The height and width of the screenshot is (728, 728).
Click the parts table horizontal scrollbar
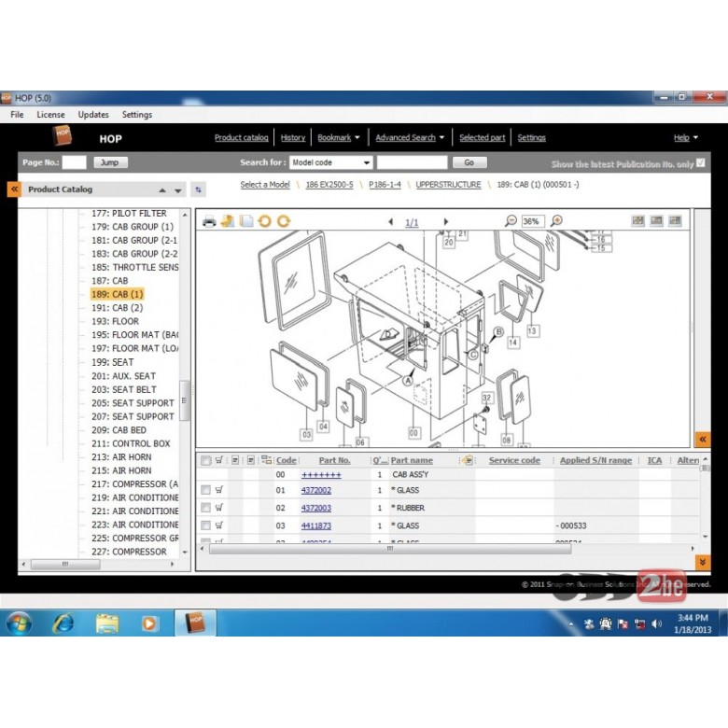390,549
